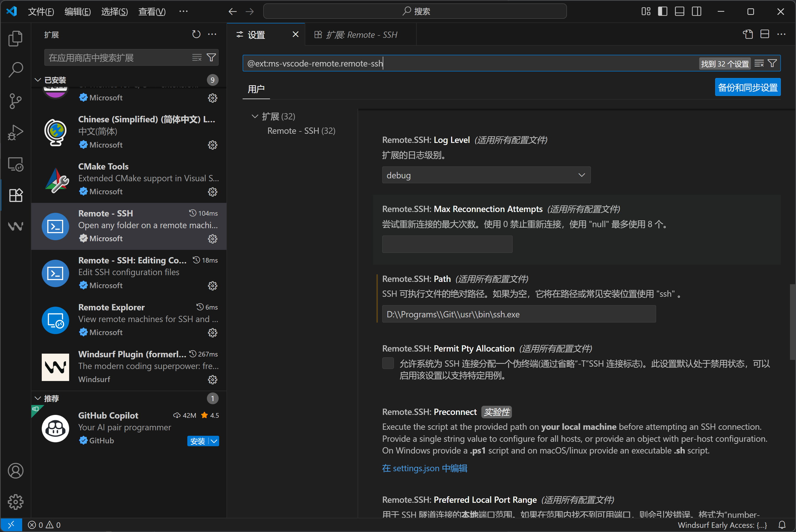The width and height of the screenshot is (796, 532).
Task: Open Log Level debug dropdown
Action: click(486, 175)
